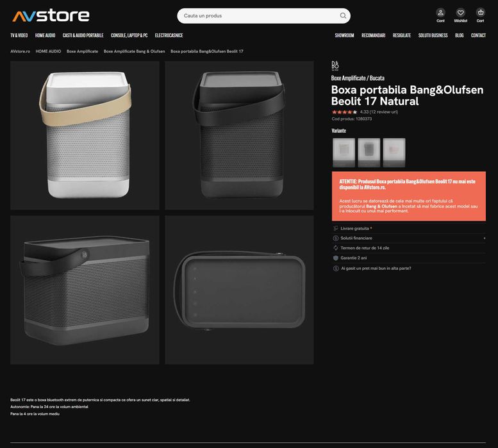Viewport: 498px width, 448px height.
Task: Open the 12 review-uri link
Action: point(384,112)
